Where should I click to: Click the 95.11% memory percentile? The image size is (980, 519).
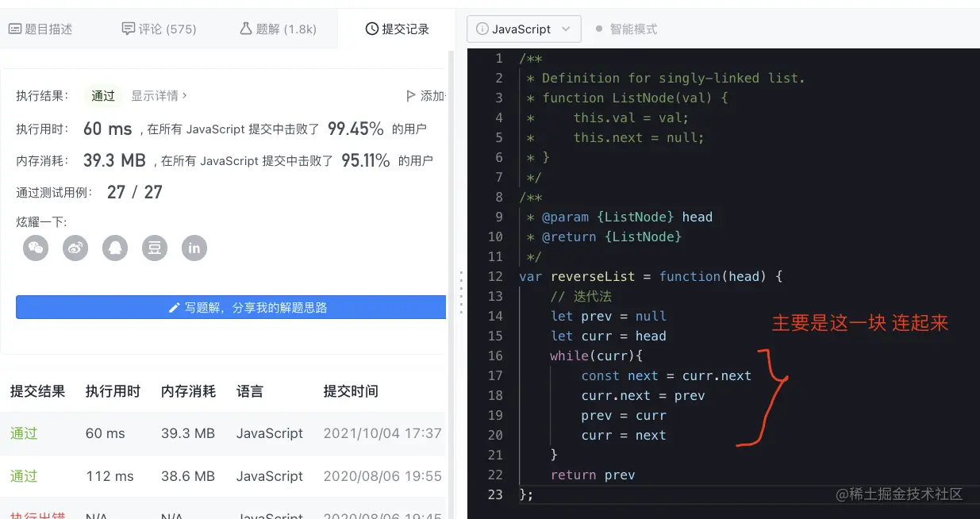click(x=366, y=160)
